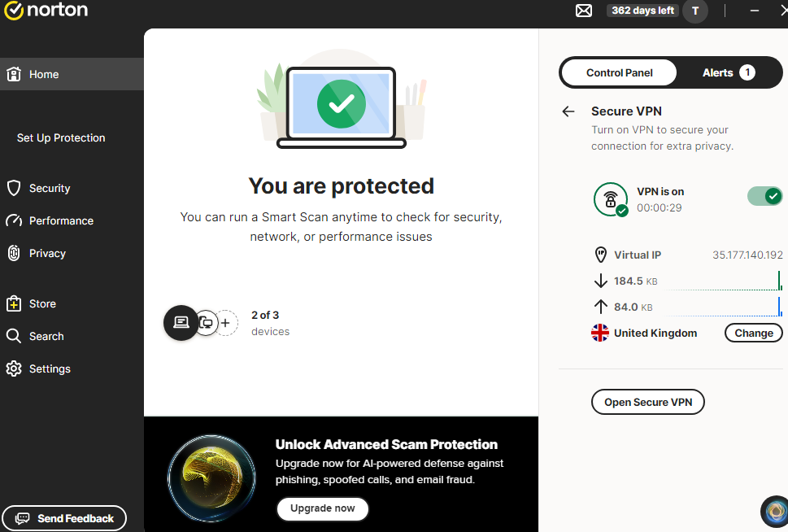The height and width of the screenshot is (532, 788).
Task: Switch to the Control Panel tab
Action: click(x=619, y=73)
